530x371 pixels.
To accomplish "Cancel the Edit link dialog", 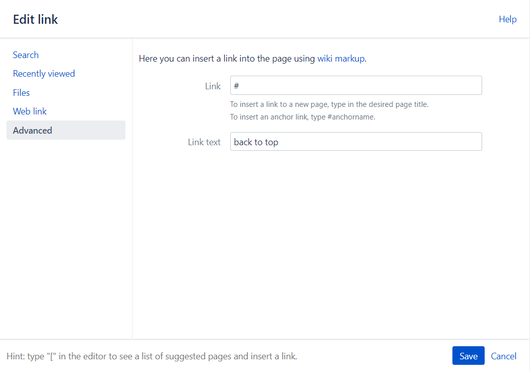I will tap(503, 356).
